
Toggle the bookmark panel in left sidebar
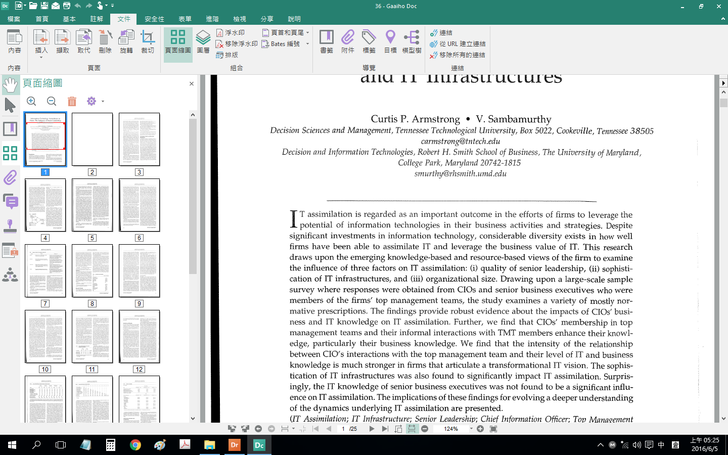[10, 129]
